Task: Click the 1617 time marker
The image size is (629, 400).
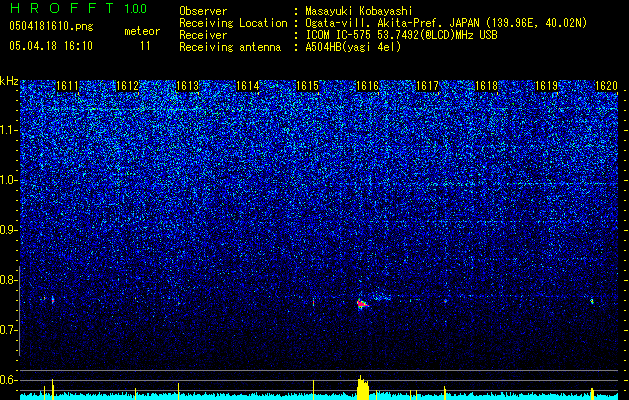Action: (428, 86)
